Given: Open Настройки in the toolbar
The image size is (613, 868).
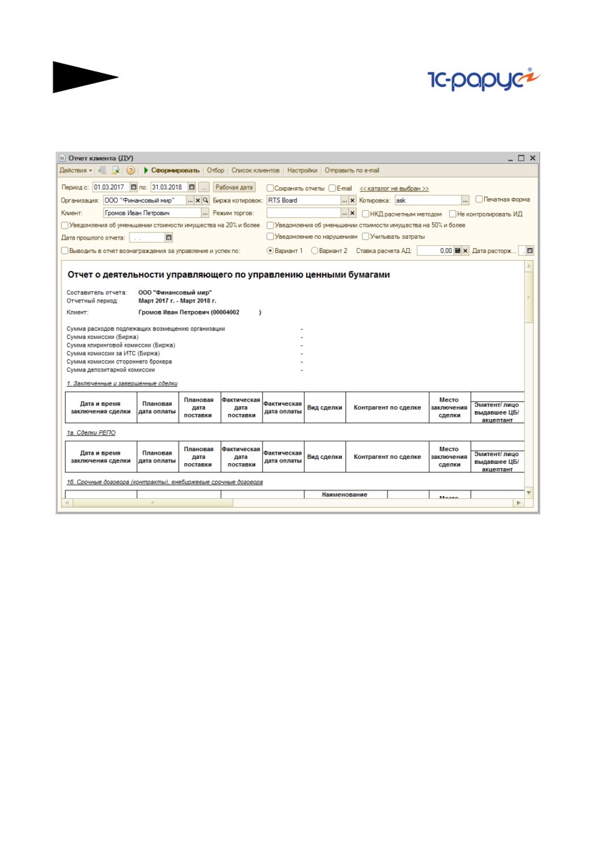Looking at the screenshot, I should click(x=302, y=170).
